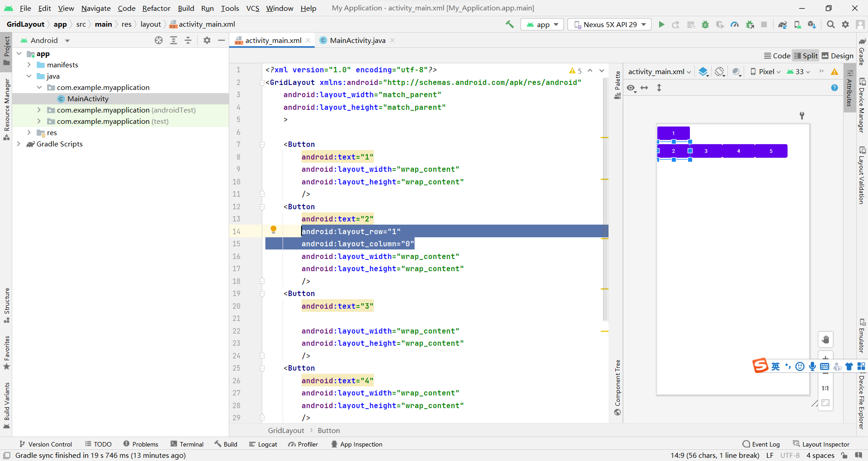
Task: Run the app with the green play icon
Action: (661, 24)
